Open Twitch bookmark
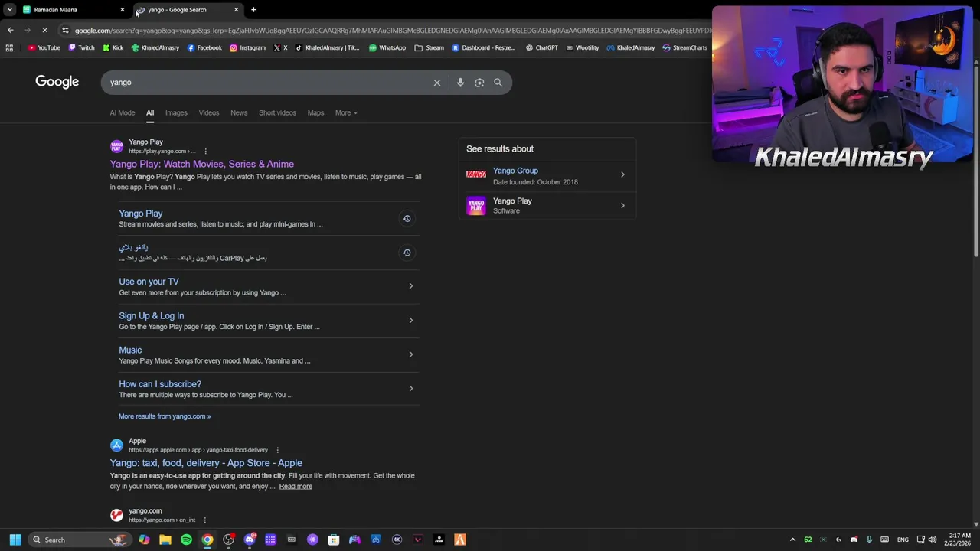 pos(81,47)
